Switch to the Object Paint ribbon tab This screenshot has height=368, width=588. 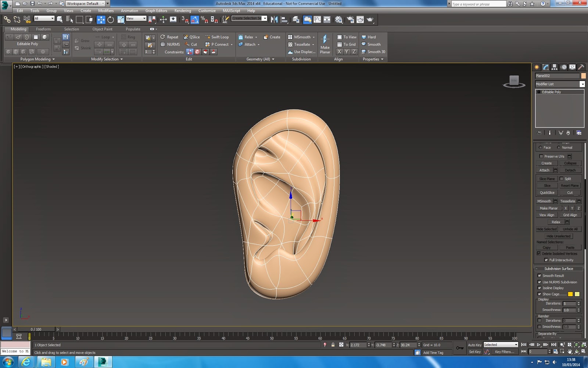pyautogui.click(x=103, y=29)
